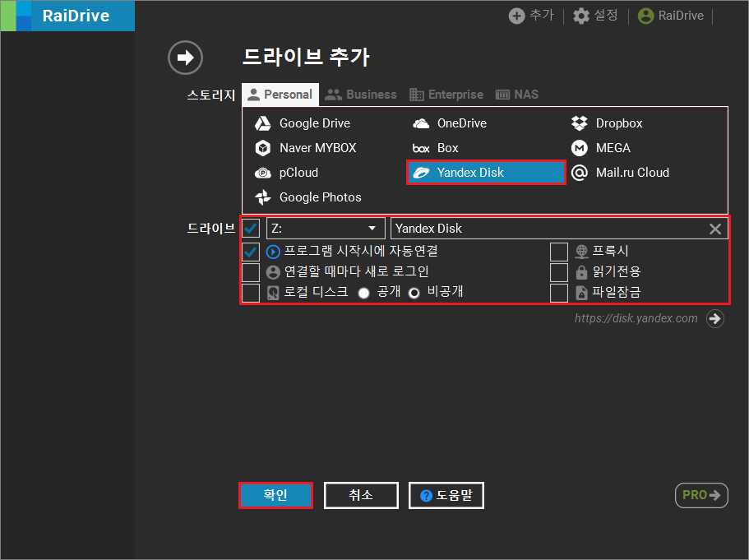Viewport: 749px width, 560px height.
Task: Click the local disk drive icon
Action: (273, 293)
